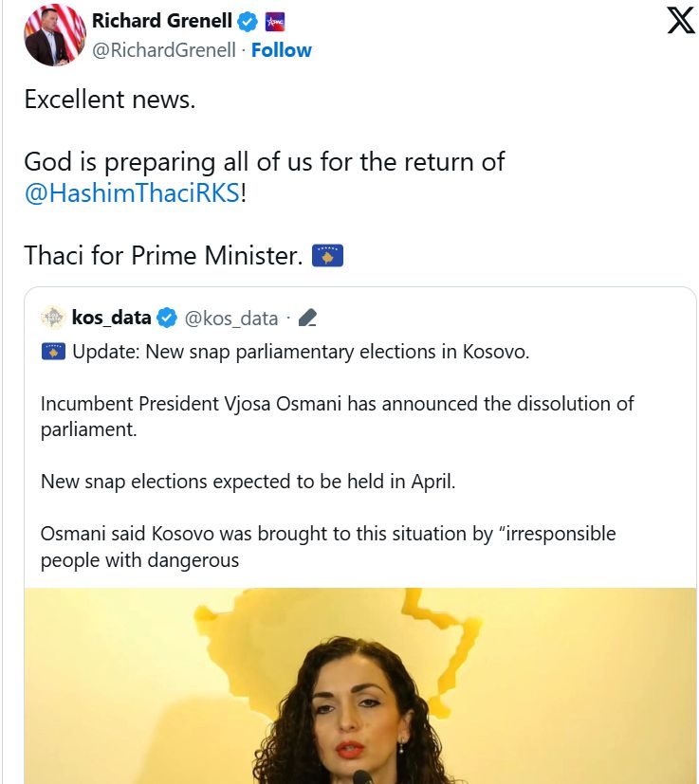Click the 'Incumbent President Vjosa Osmani' paragraph
Image resolution: width=699 pixels, height=784 pixels.
[337, 416]
